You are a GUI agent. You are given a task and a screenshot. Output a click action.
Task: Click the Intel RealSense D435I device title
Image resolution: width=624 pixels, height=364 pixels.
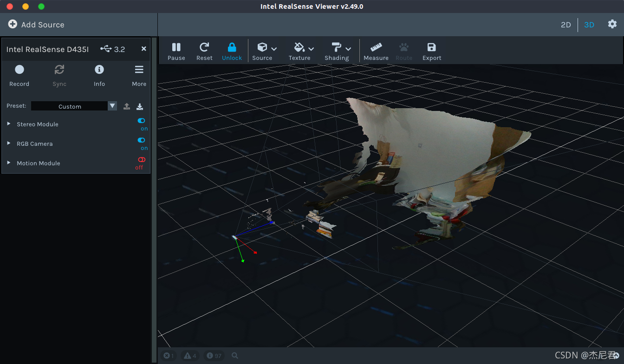pos(47,49)
